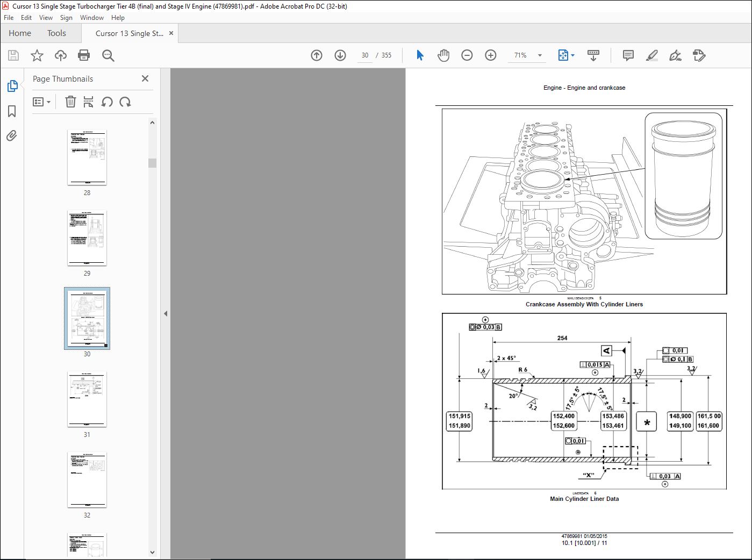The height and width of the screenshot is (560, 752).
Task: Open the sign document pen icon
Action: 675,55
